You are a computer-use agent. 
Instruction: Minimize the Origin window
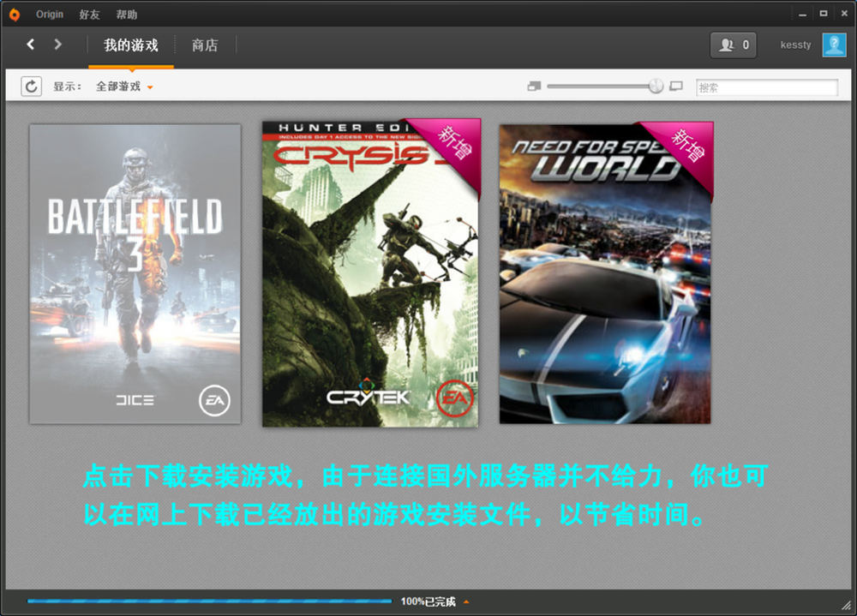click(x=802, y=15)
